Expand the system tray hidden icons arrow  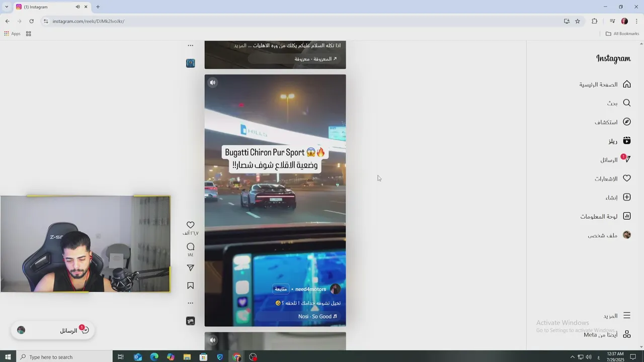pyautogui.click(x=572, y=357)
